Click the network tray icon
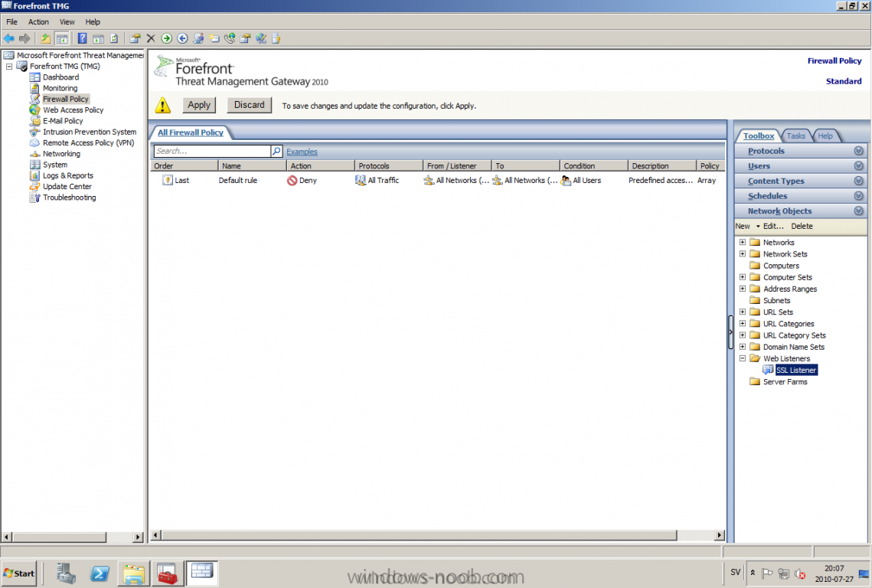Screen dimensions: 872x588 click(784, 573)
